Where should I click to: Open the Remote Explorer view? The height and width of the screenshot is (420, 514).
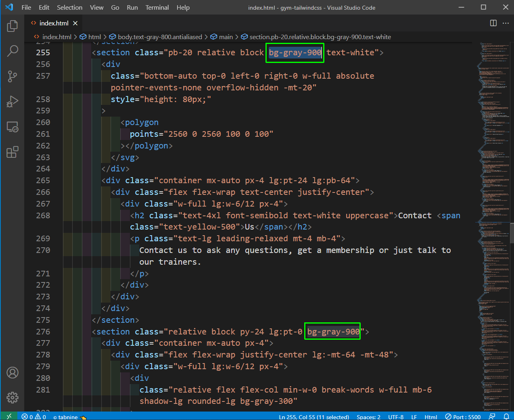click(13, 127)
